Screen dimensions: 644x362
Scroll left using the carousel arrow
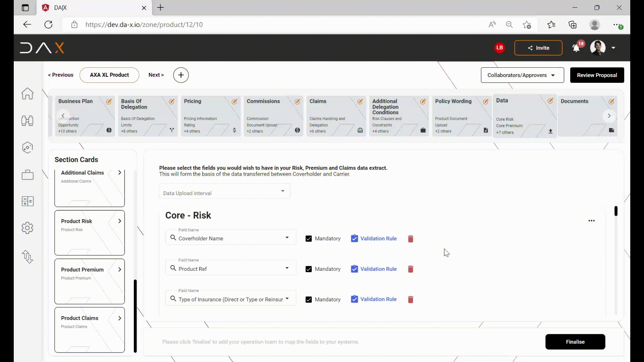coord(62,116)
